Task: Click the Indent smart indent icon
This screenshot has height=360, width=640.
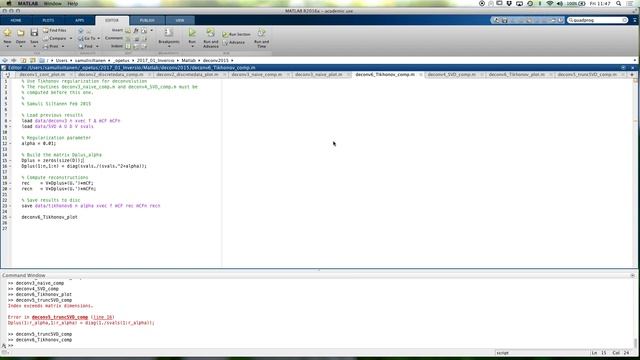Action: point(128,47)
